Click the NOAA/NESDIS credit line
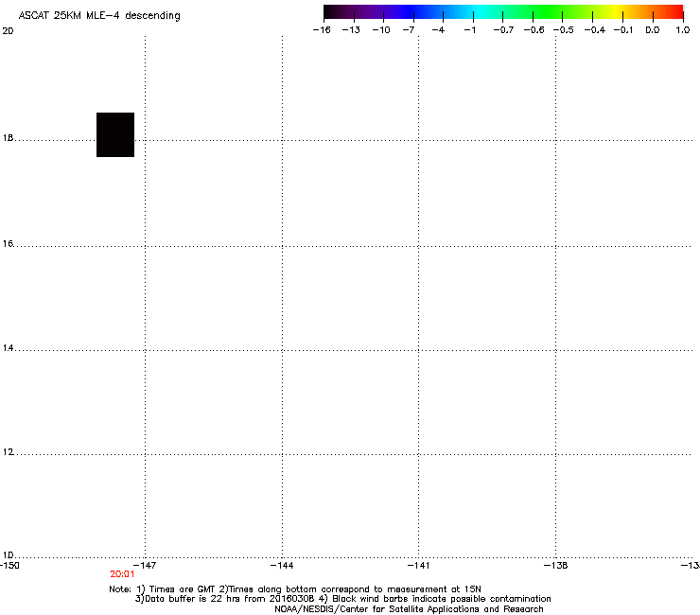Screen dimensions: 700x615 click(x=409, y=609)
